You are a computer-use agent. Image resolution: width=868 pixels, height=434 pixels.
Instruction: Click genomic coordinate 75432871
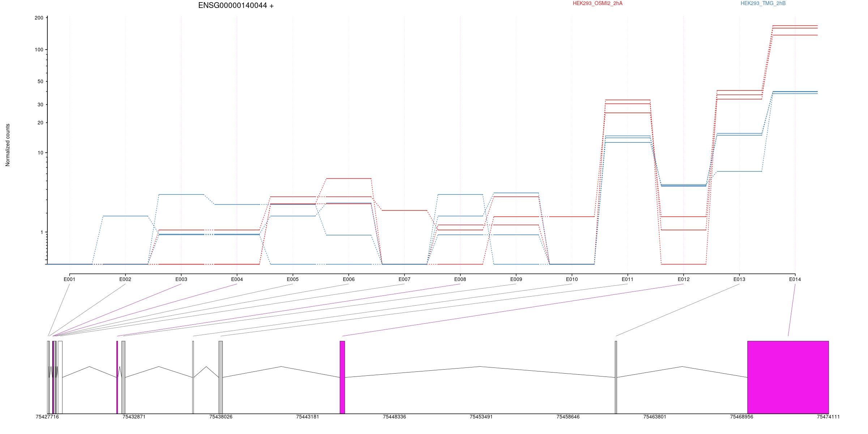coord(134,417)
